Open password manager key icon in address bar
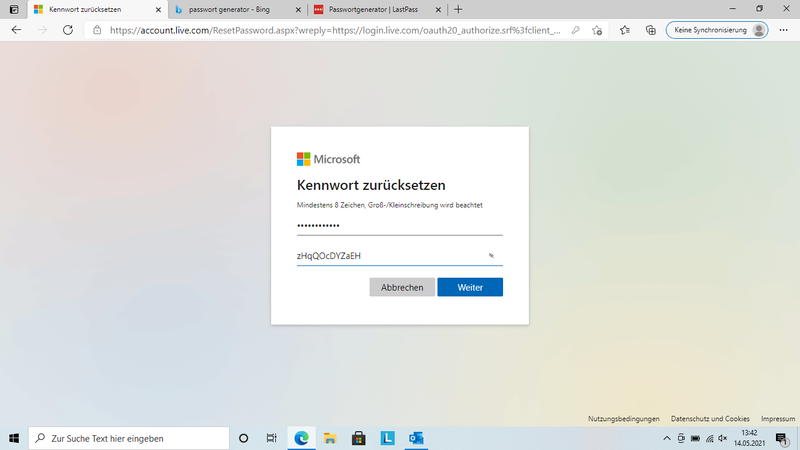 pyautogui.click(x=576, y=30)
